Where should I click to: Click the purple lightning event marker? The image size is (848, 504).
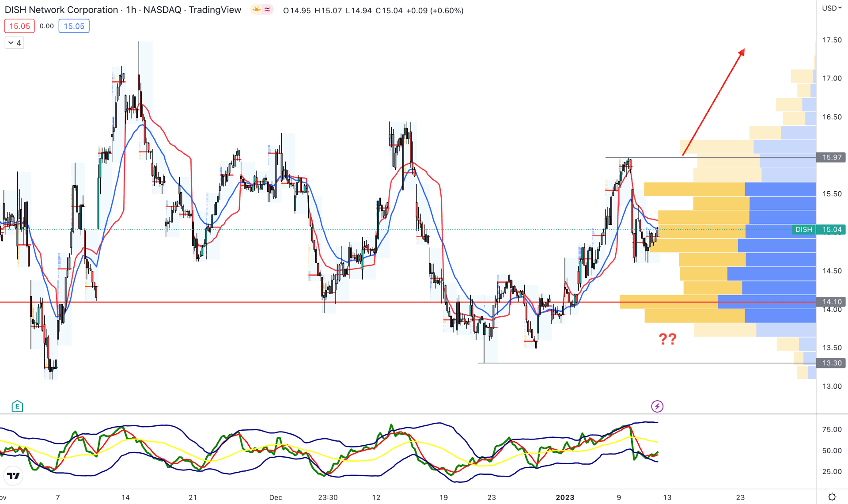click(657, 406)
